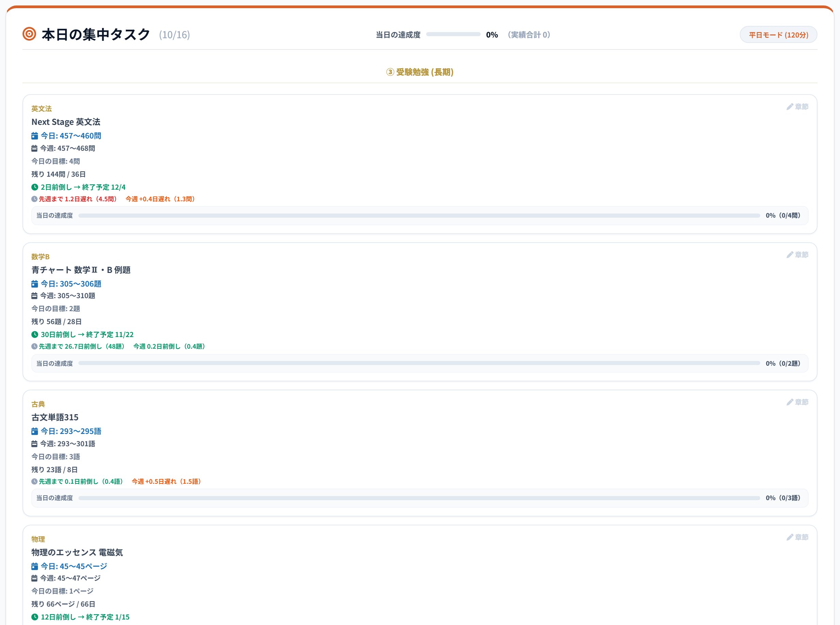Click the gray clock icon beside 先週まで 1.2日遅れ

coord(34,199)
